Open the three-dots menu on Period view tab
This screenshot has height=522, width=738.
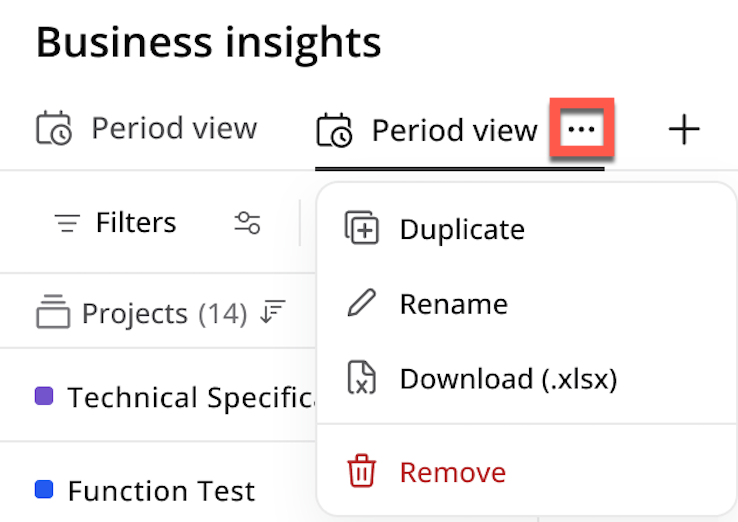(x=582, y=129)
